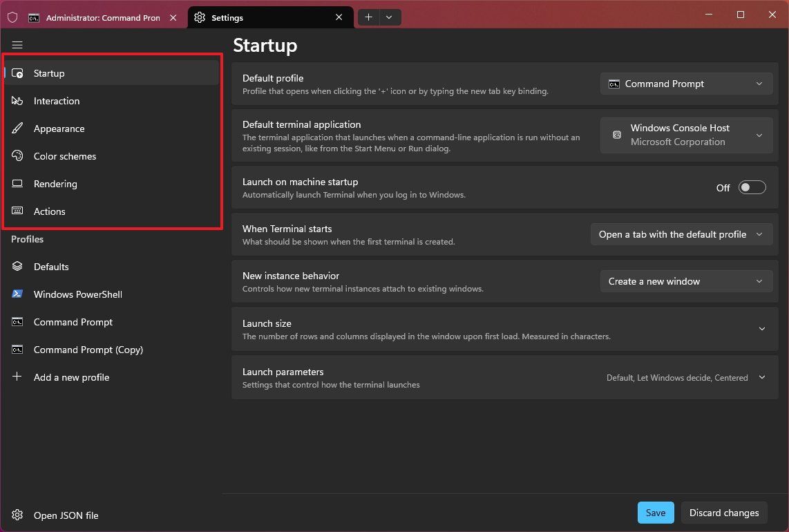This screenshot has width=789, height=532.
Task: Open the New instance behavior dropdown
Action: point(685,281)
